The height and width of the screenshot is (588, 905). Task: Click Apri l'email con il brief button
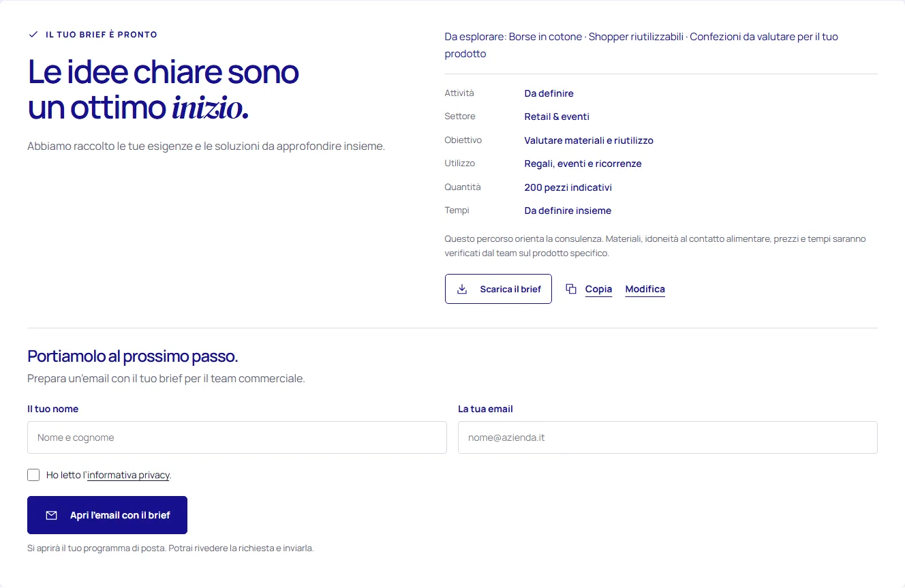[107, 515]
